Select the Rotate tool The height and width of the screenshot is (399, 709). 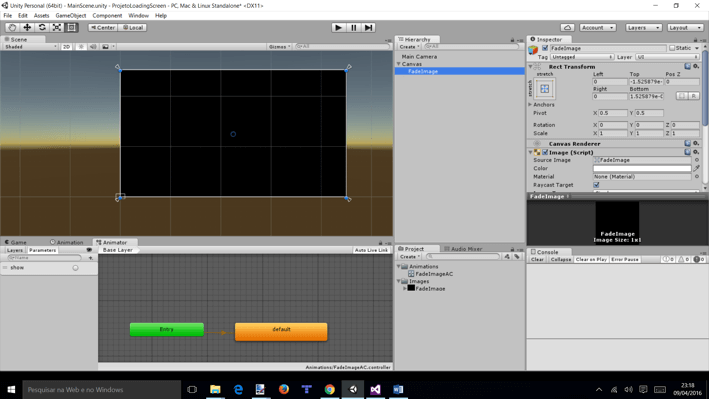click(x=42, y=28)
